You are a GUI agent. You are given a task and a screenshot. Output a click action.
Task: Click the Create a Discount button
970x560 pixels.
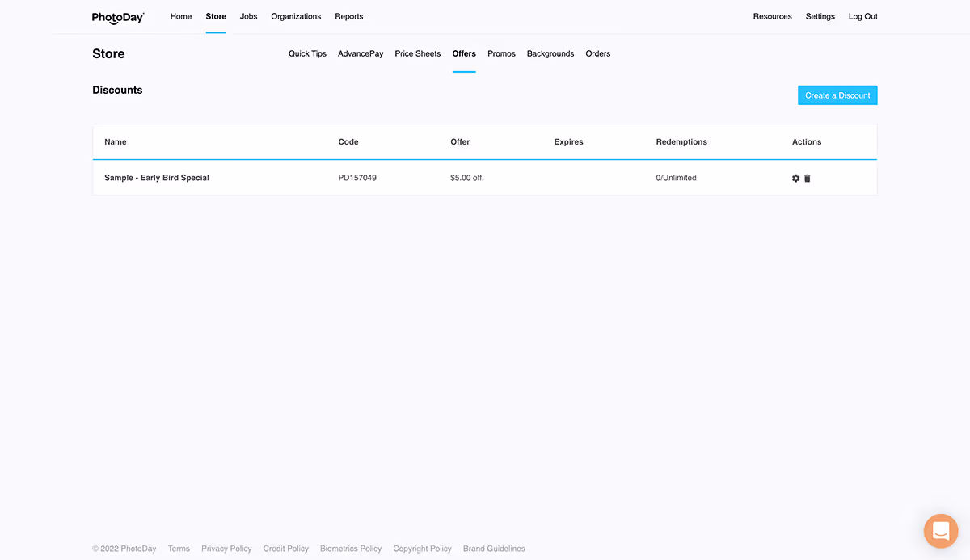pos(837,95)
